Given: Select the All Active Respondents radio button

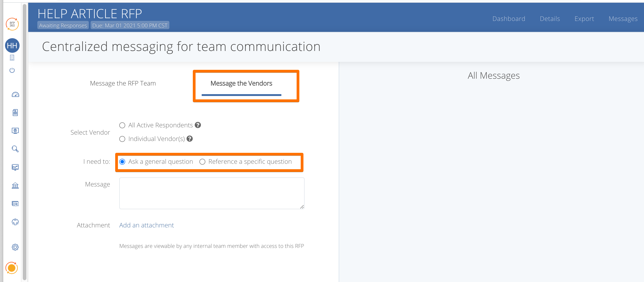Looking at the screenshot, I should click(x=122, y=125).
